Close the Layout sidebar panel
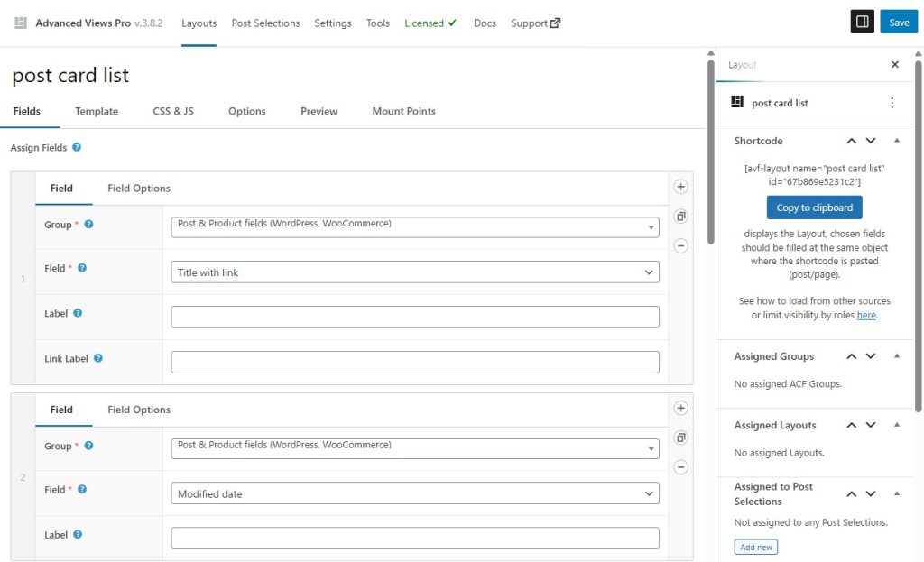 coord(894,65)
